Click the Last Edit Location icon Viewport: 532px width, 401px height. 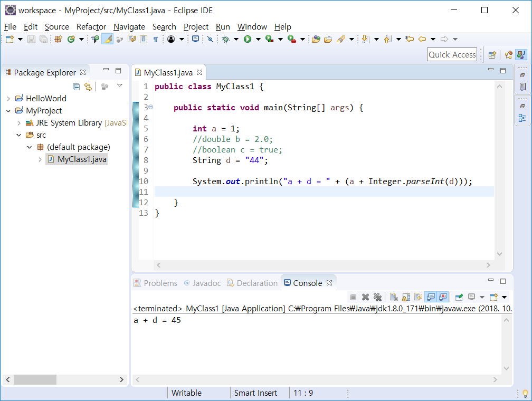410,39
